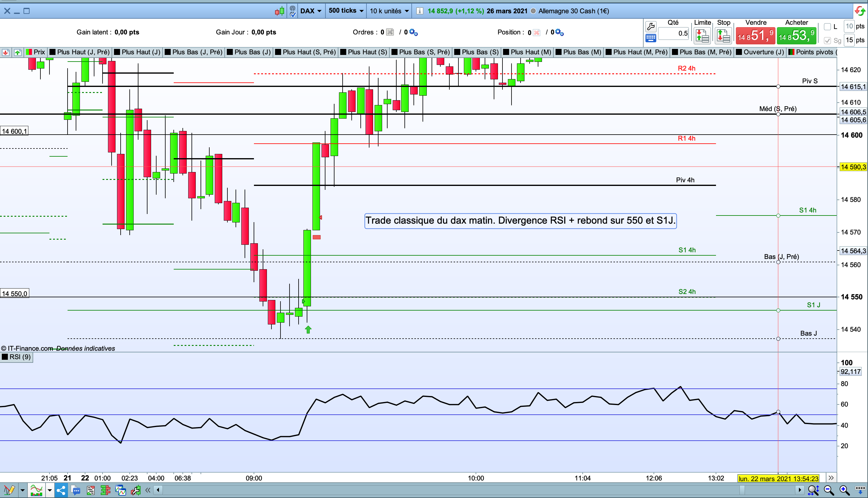Click the green Acheter price button
Viewport: 868px width, 498px height.
pyautogui.click(x=796, y=36)
